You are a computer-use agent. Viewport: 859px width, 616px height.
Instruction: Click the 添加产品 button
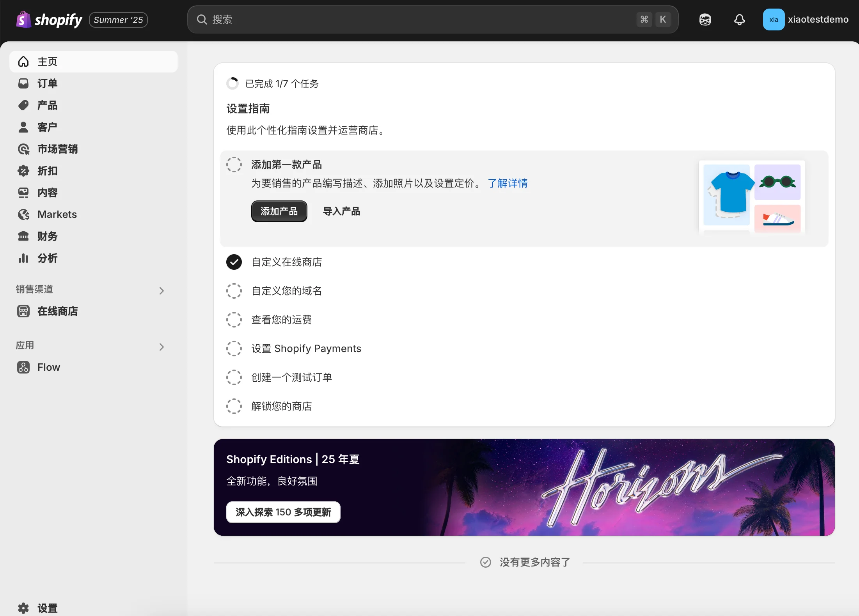279,211
